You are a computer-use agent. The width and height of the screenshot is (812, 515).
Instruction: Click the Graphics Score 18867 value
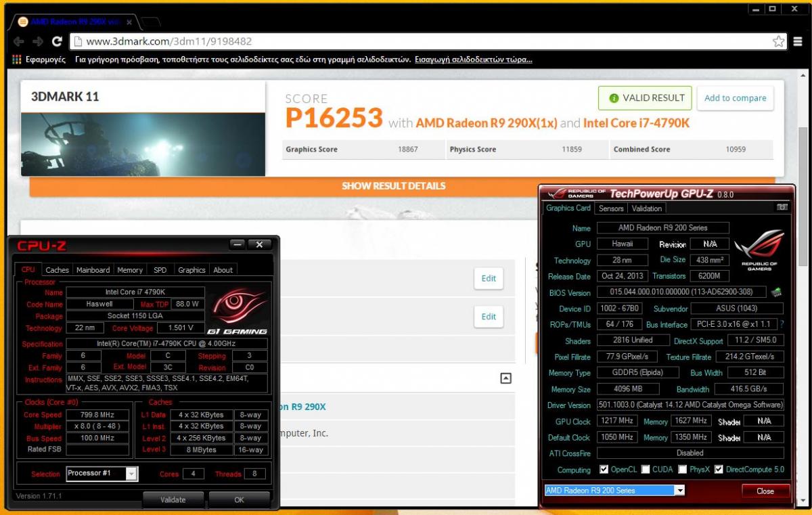coord(408,150)
